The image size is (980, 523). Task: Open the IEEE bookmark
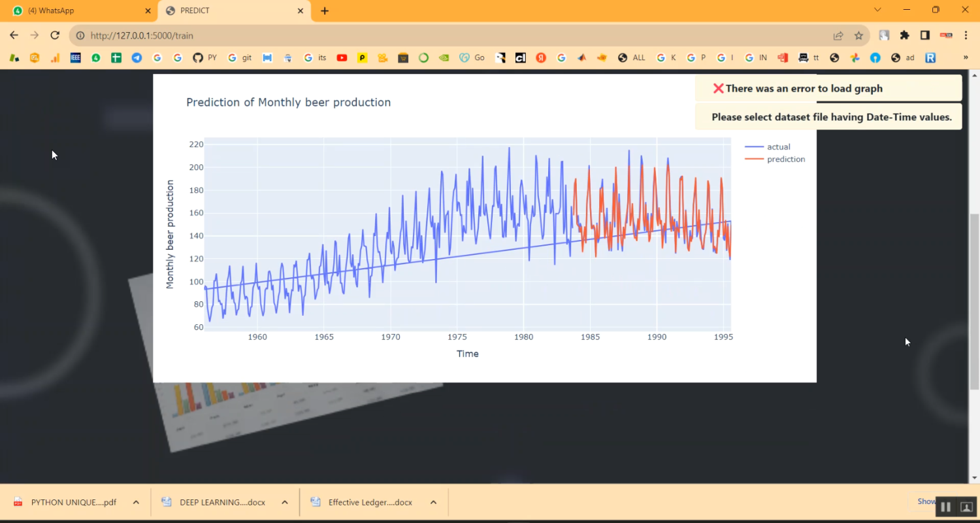(75, 58)
